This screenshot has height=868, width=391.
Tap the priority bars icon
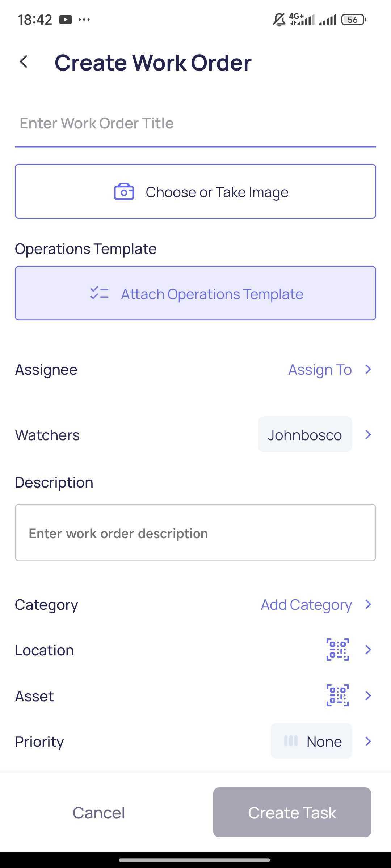[x=291, y=741]
